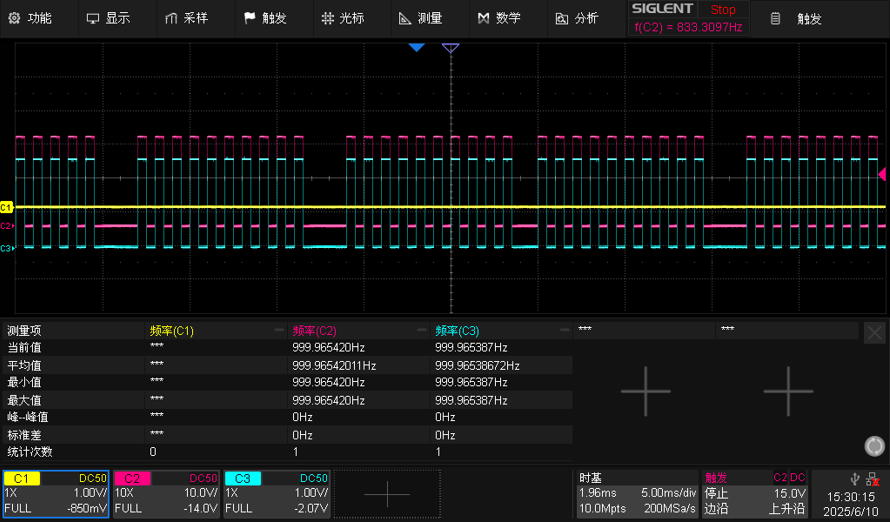This screenshot has width=890, height=522.
Task: Open the 光标 cursors menu
Action: pyautogui.click(x=343, y=19)
